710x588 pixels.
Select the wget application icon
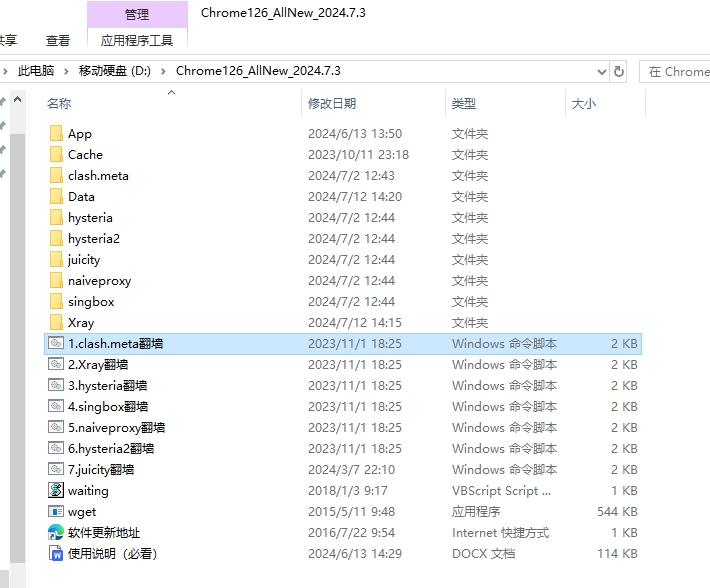click(x=56, y=512)
